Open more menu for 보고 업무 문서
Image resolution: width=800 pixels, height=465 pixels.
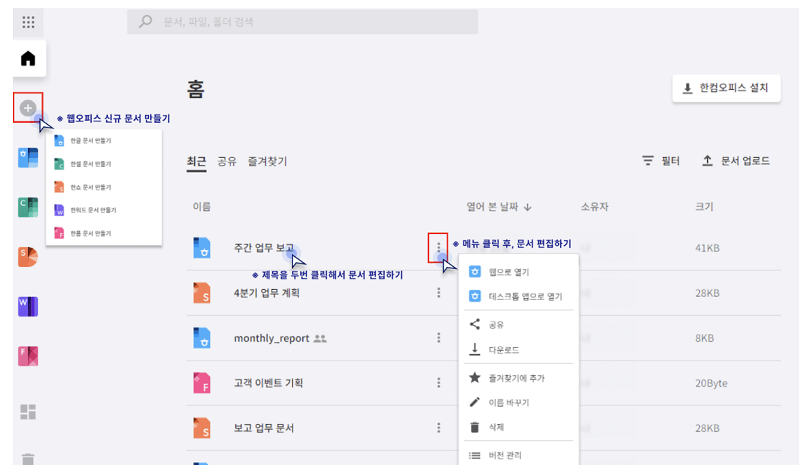pyautogui.click(x=438, y=427)
